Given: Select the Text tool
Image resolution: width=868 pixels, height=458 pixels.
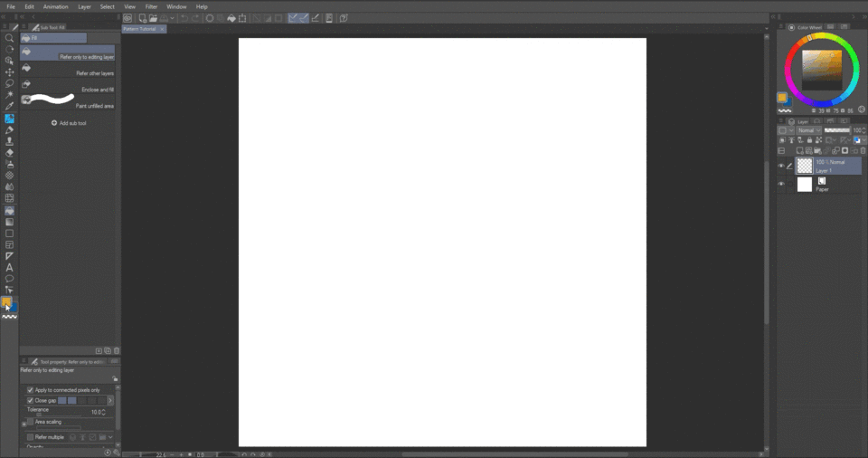Looking at the screenshot, I should point(9,267).
